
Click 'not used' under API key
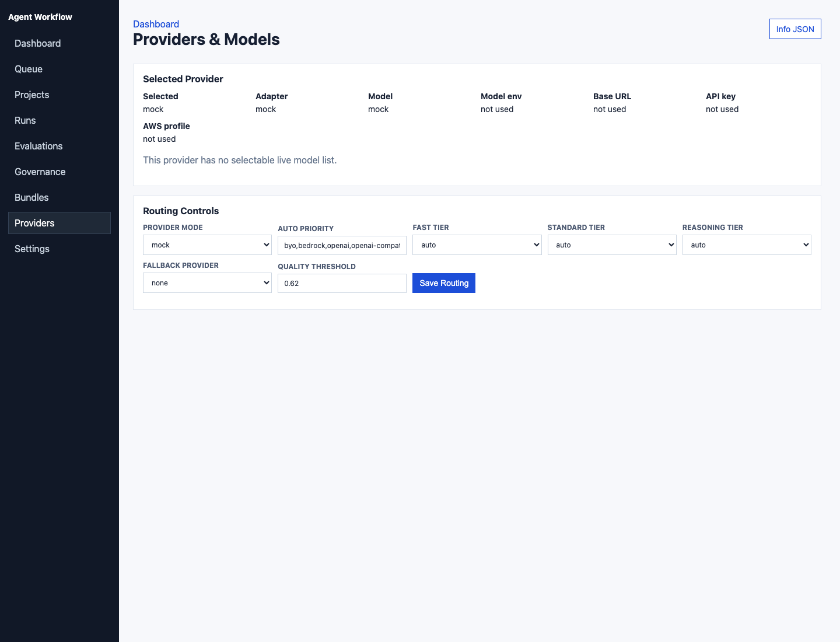tap(722, 109)
